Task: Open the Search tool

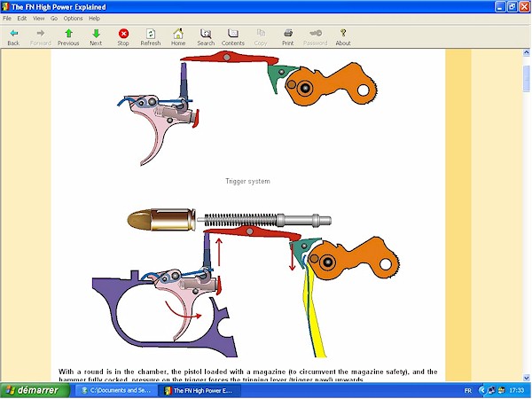Action: pyautogui.click(x=206, y=37)
